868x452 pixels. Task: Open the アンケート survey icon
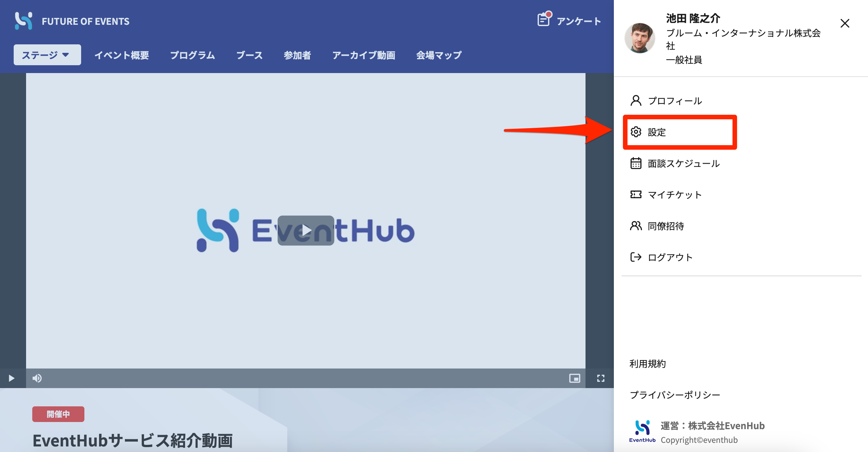(544, 19)
